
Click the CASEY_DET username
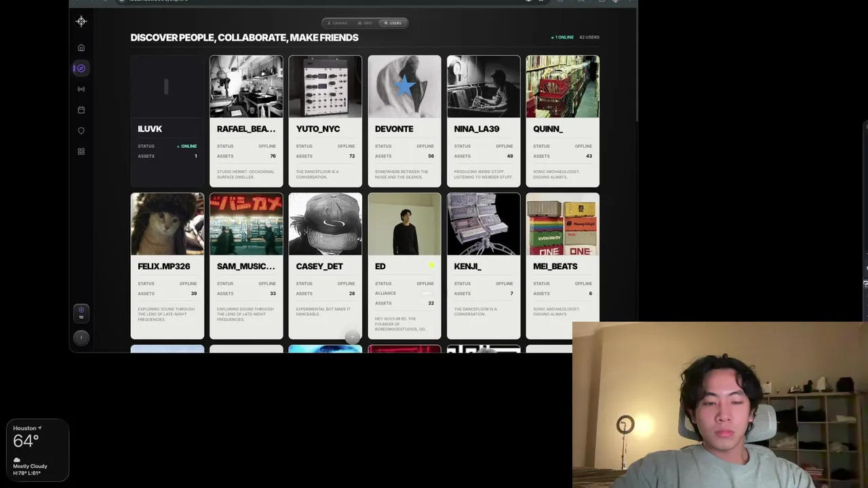click(x=319, y=266)
